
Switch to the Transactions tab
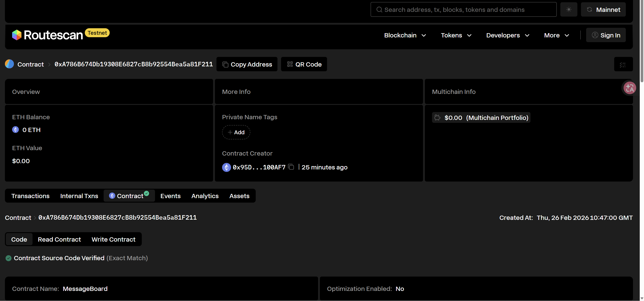[30, 196]
